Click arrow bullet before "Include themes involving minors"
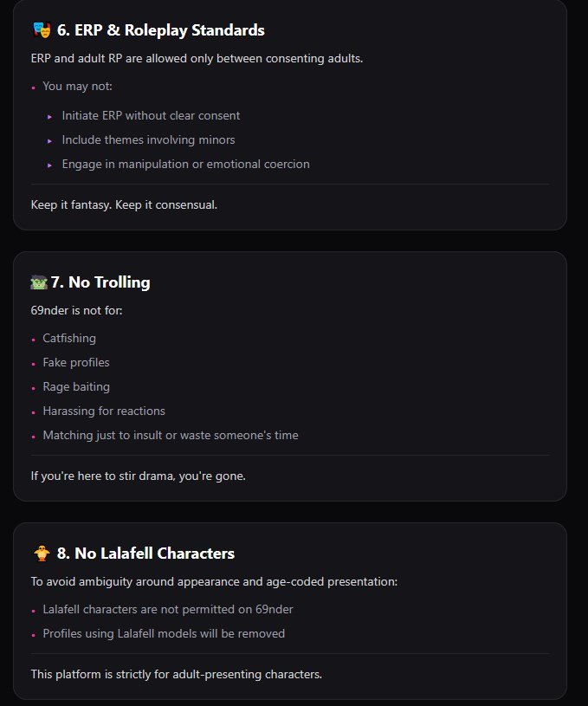 [50, 140]
